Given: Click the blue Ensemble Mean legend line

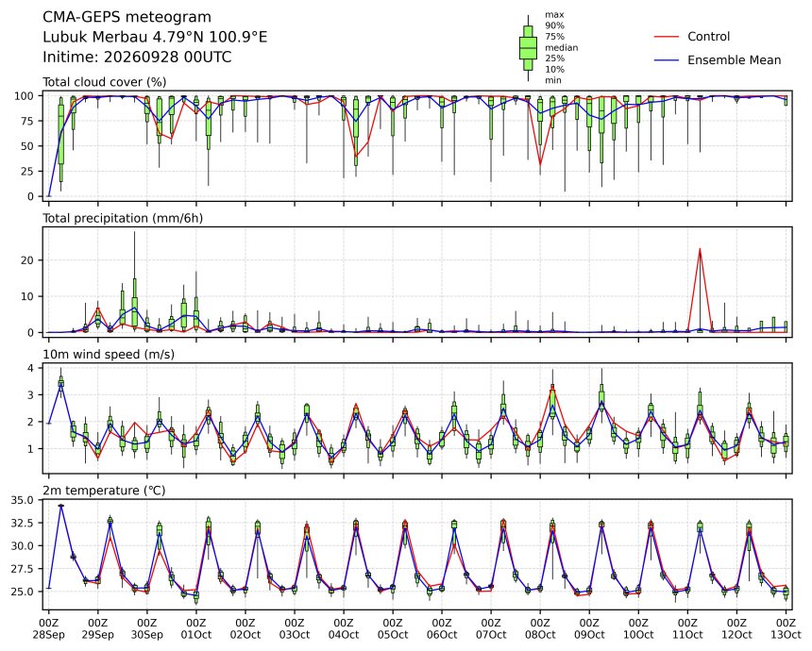Looking at the screenshot, I should coord(667,60).
